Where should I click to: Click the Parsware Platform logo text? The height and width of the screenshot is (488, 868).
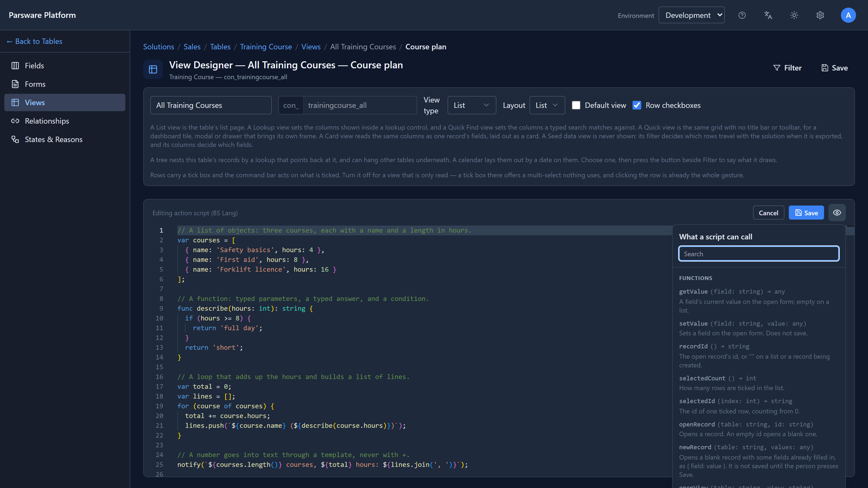click(42, 15)
